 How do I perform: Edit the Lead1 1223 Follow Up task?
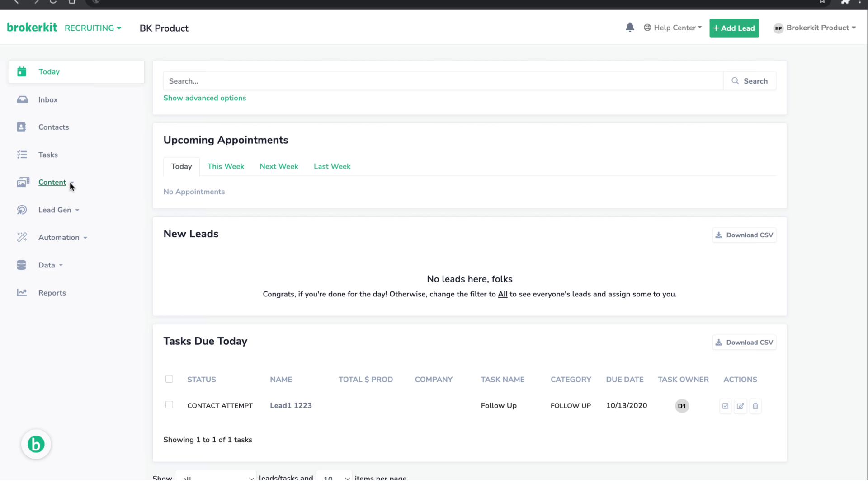coord(741,406)
